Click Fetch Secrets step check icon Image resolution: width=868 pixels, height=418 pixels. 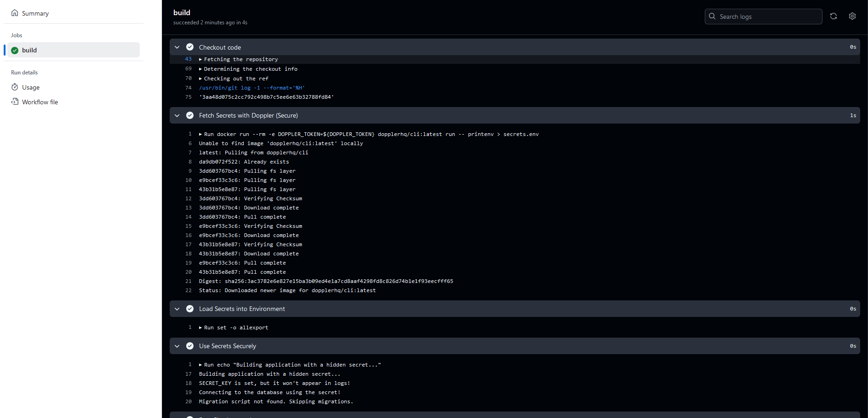190,115
